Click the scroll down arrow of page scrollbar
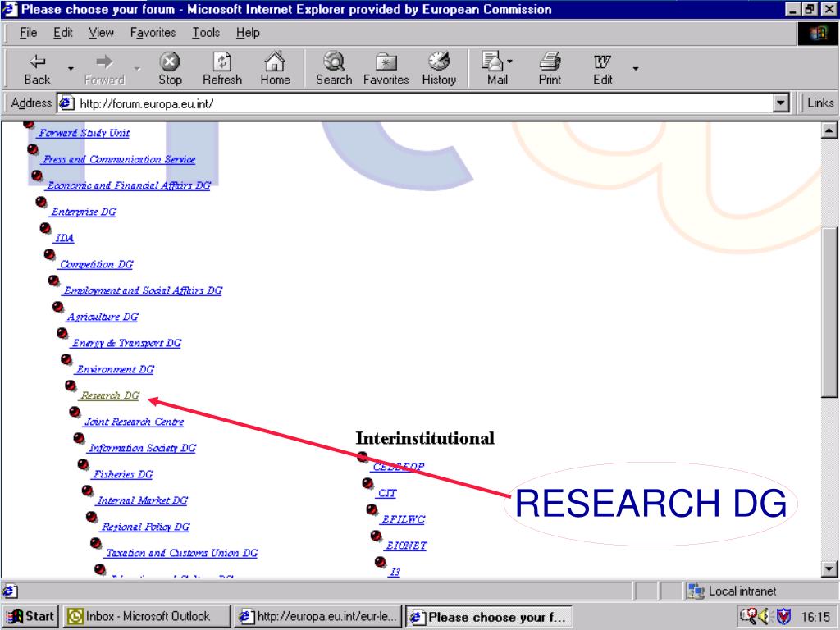This screenshot has width=840, height=630. [829, 569]
